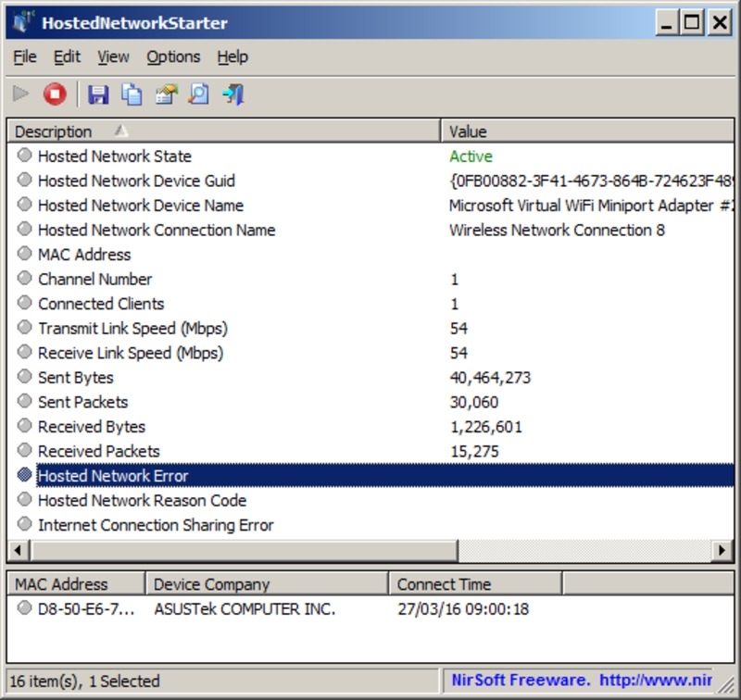Open the File menu
Image resolution: width=741 pixels, height=700 pixels.
click(x=25, y=56)
